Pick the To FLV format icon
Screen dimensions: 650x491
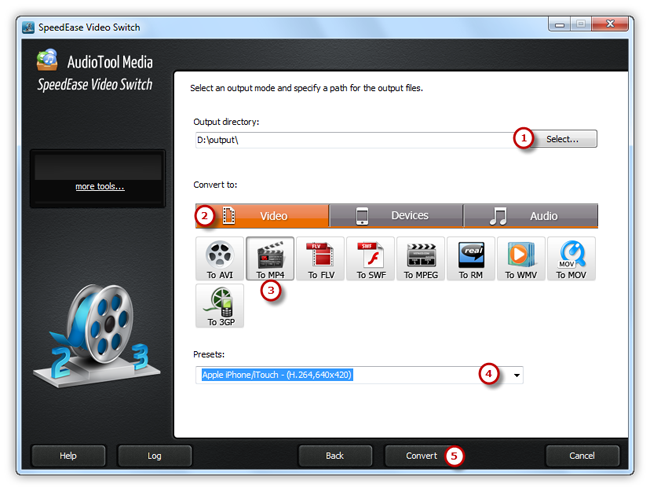tap(320, 259)
